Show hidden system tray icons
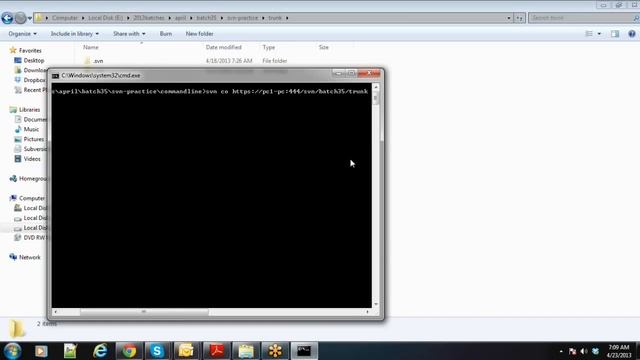 (x=561, y=351)
